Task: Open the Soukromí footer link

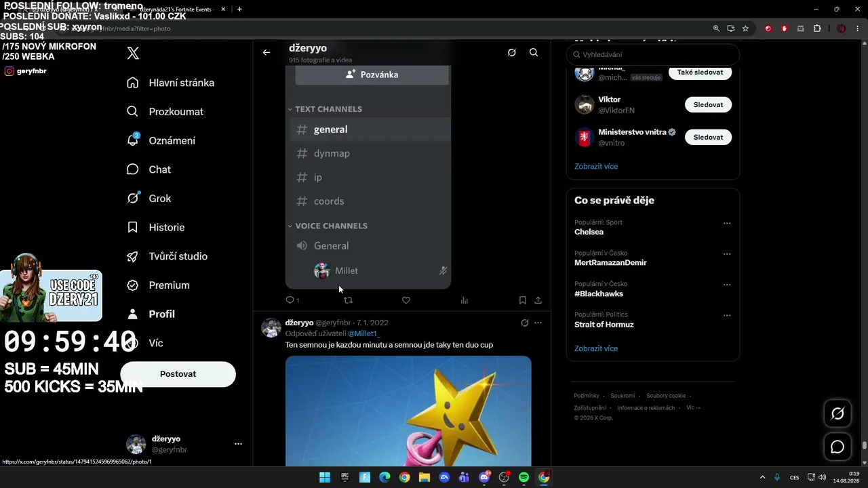Action: [x=623, y=396]
